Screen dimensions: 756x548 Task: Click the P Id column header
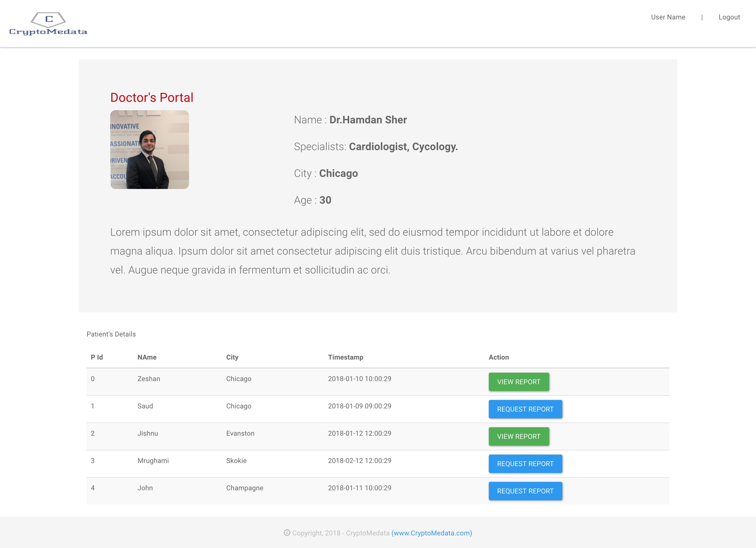97,357
